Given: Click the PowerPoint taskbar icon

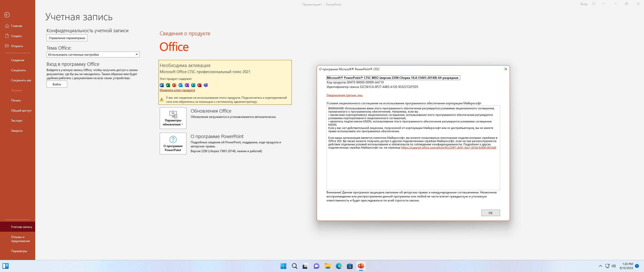Looking at the screenshot, I should point(361,266).
